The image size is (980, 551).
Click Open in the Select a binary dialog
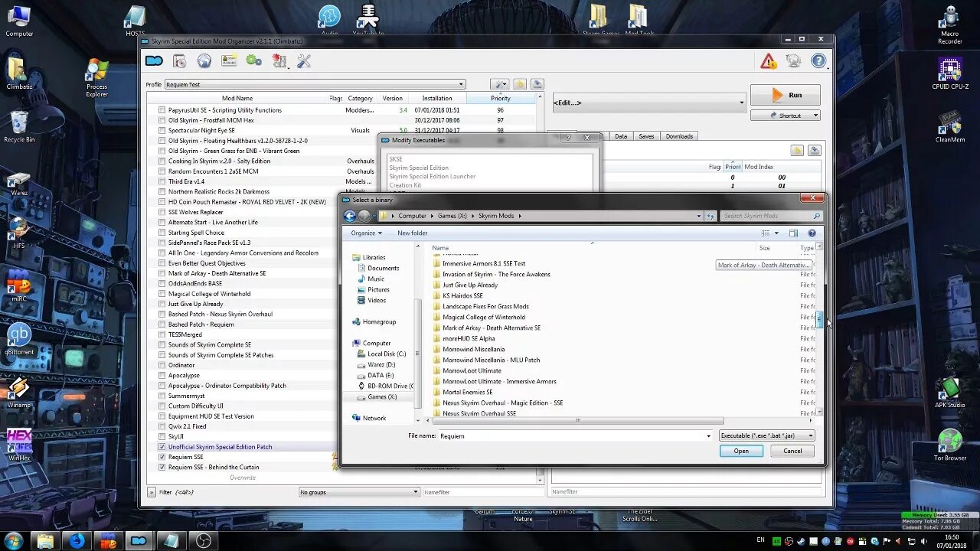point(741,451)
